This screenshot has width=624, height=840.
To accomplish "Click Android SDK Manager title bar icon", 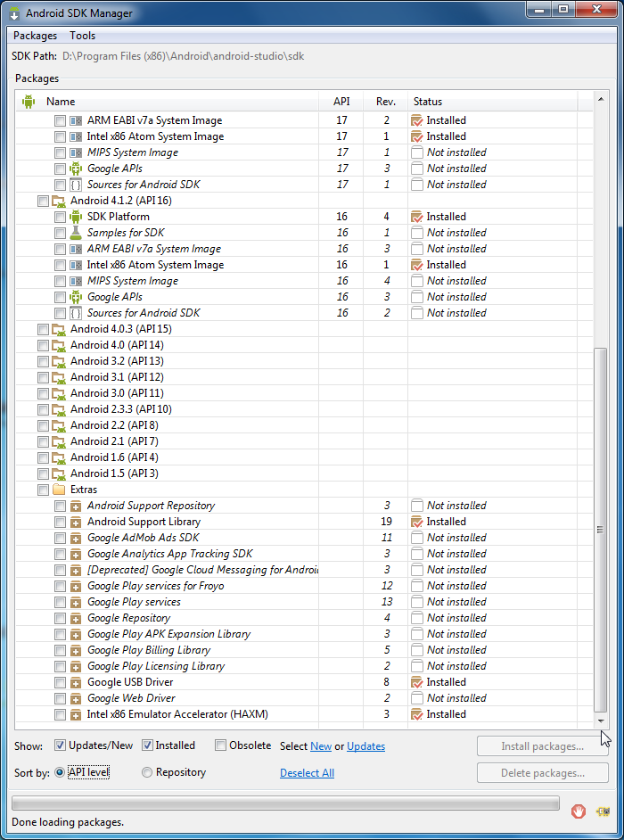I will coord(15,13).
